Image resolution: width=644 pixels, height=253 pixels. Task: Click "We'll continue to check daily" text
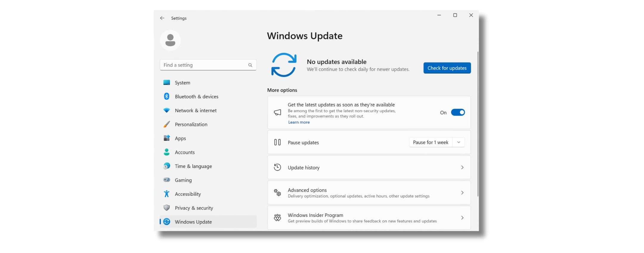coord(358,69)
